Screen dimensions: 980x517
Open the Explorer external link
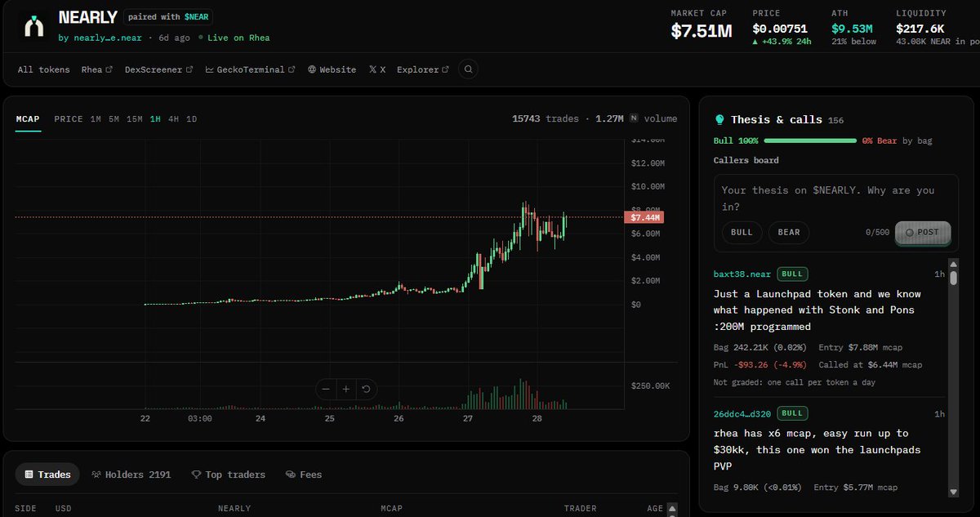coord(423,69)
